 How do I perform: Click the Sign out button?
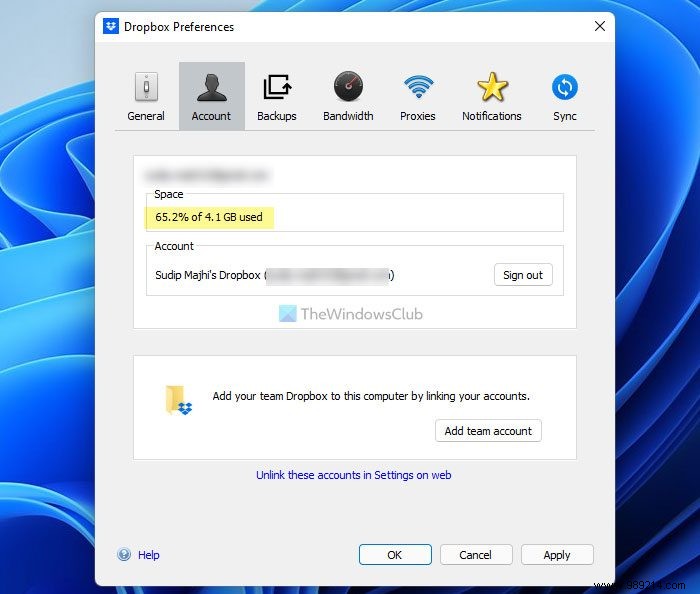[x=523, y=275]
